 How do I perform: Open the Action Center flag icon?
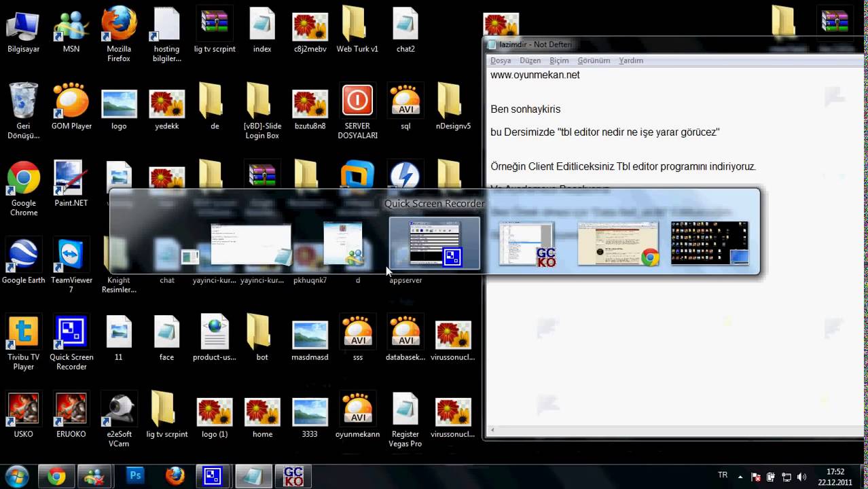coord(756,477)
